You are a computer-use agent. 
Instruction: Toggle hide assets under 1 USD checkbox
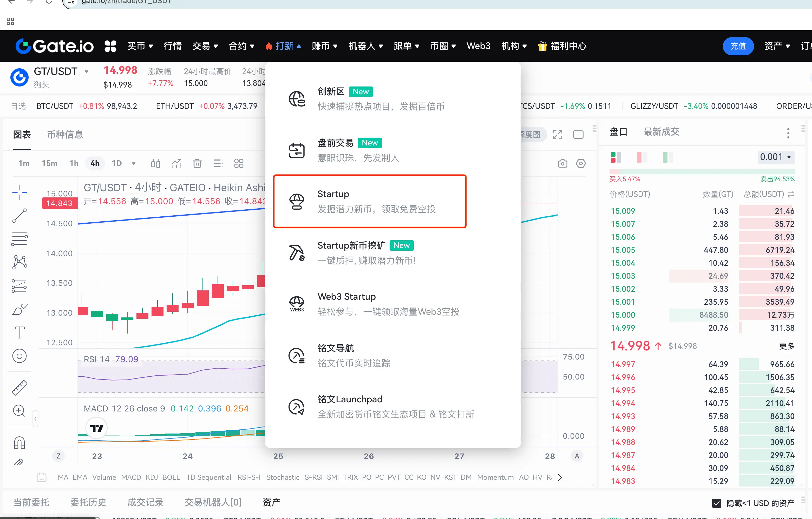click(717, 503)
